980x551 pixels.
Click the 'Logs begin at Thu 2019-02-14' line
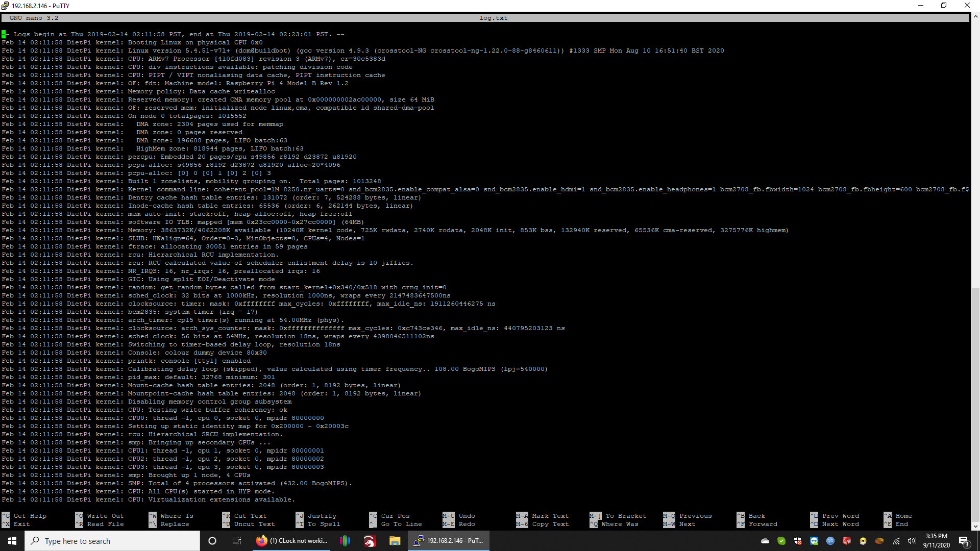point(173,34)
